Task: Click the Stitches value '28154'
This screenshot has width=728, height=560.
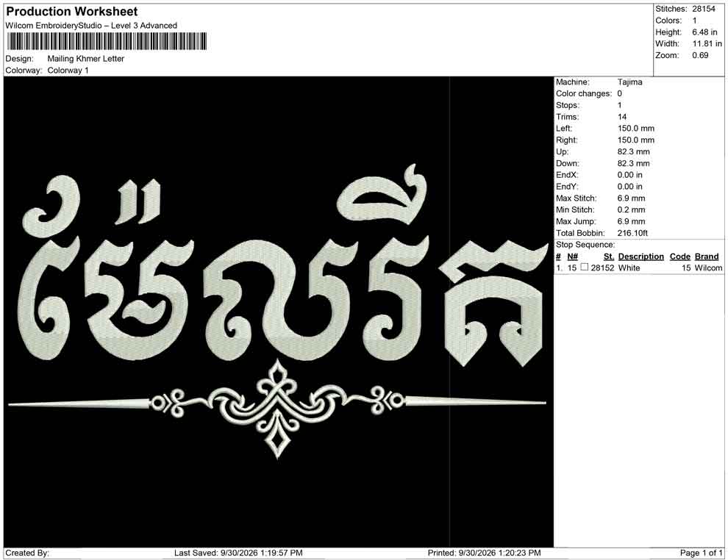Action: pyautogui.click(x=704, y=9)
